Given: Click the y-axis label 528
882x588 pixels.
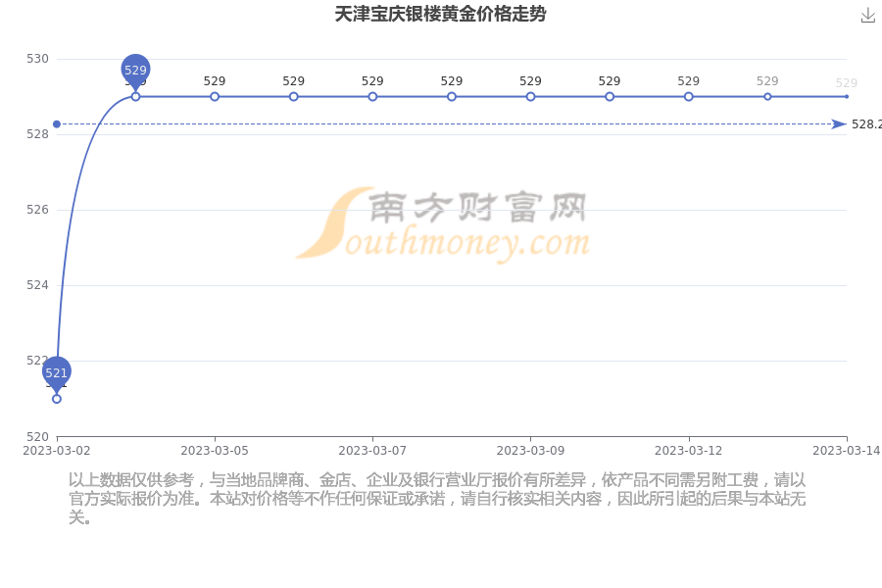Looking at the screenshot, I should coord(37,134).
